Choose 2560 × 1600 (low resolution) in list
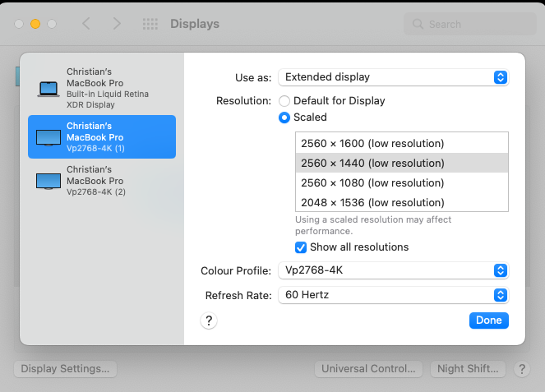This screenshot has height=392, width=545. [402, 143]
